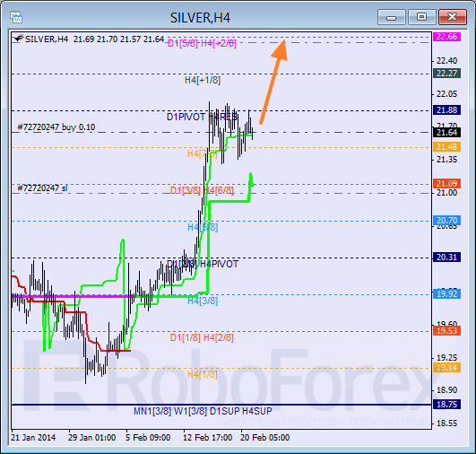Maximize the SILVER,H4 chart window
The image size is (476, 454).
pyautogui.click(x=421, y=17)
